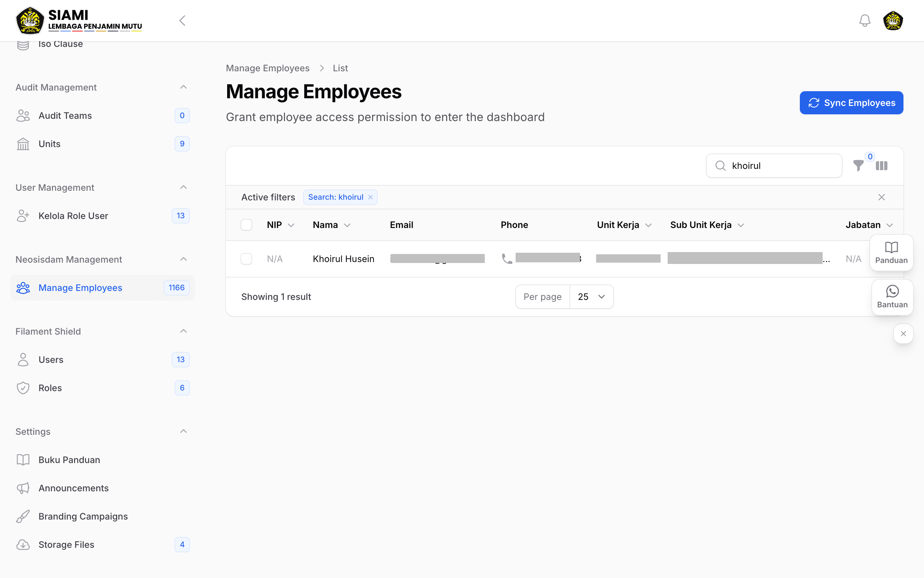
Task: Dismiss floating help widgets
Action: [x=903, y=334]
